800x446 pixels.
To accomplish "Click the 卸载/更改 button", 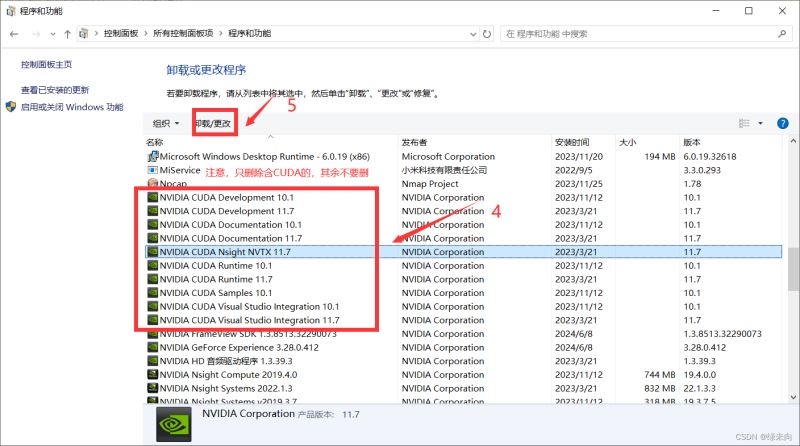I will [x=214, y=123].
